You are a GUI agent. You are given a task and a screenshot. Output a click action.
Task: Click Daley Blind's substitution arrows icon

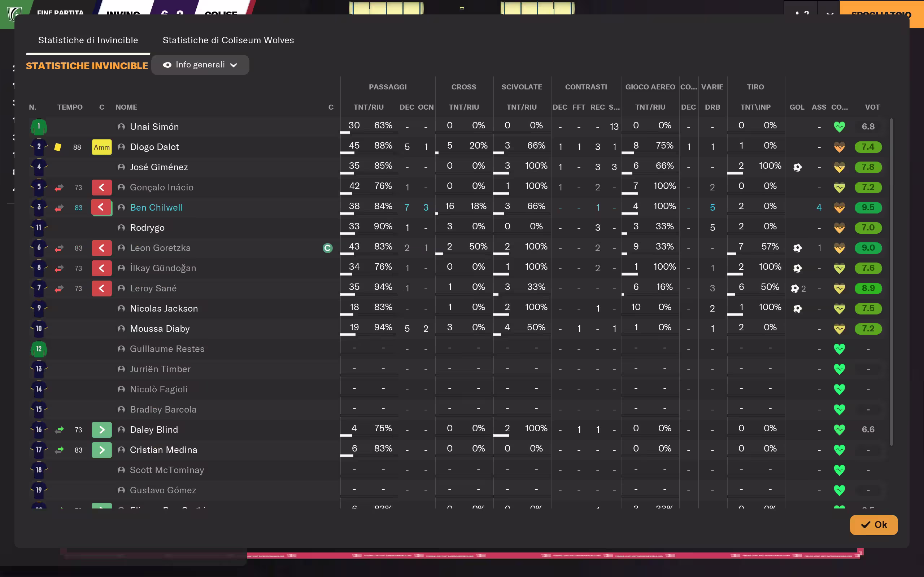point(59,430)
